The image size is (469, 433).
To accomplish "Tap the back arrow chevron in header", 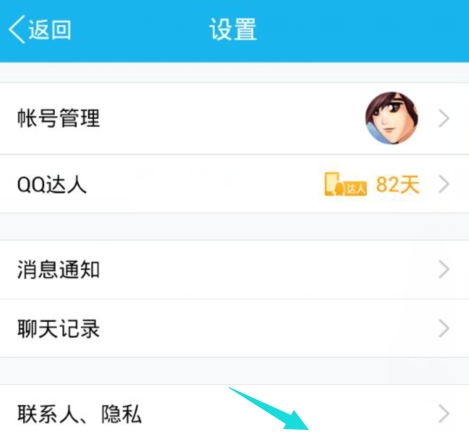I will point(17,29).
